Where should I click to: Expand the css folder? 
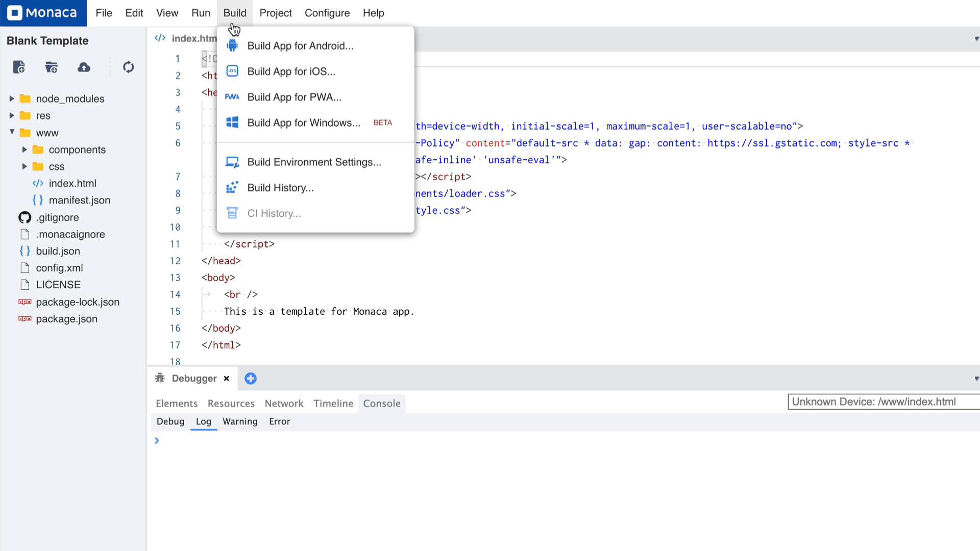pos(24,166)
